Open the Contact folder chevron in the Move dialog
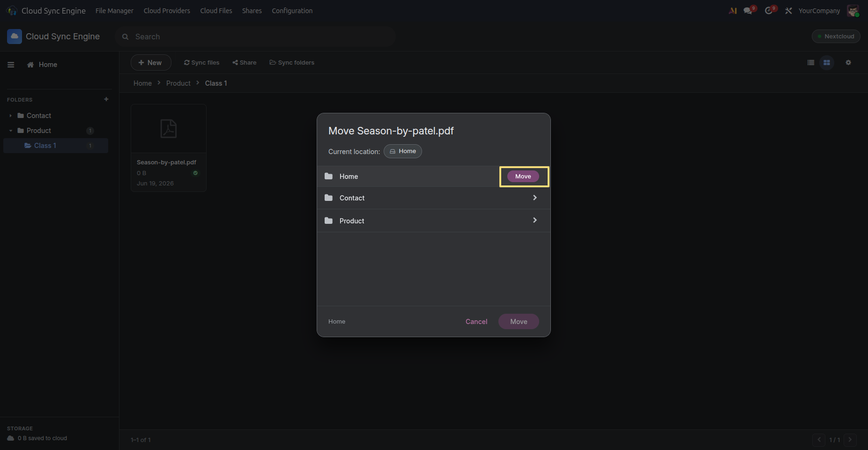This screenshot has width=868, height=450. coord(535,198)
